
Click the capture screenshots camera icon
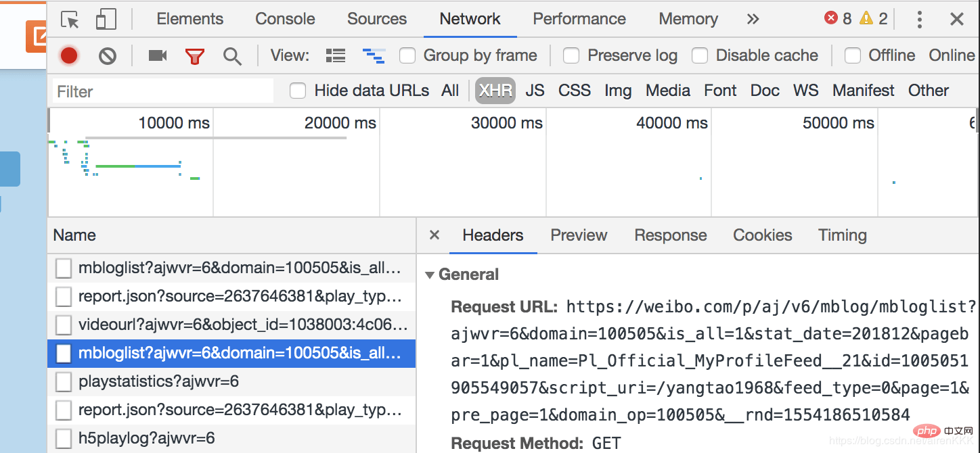tap(158, 55)
